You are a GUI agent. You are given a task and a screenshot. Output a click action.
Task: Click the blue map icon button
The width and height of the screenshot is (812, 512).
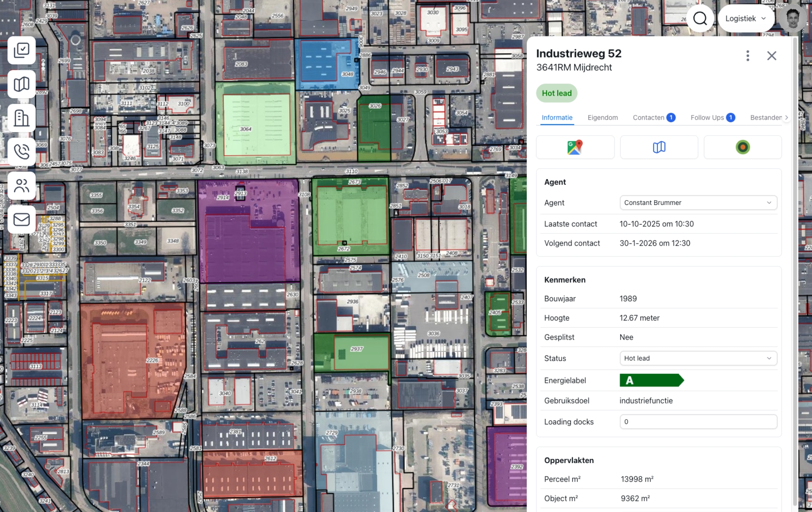coord(659,147)
